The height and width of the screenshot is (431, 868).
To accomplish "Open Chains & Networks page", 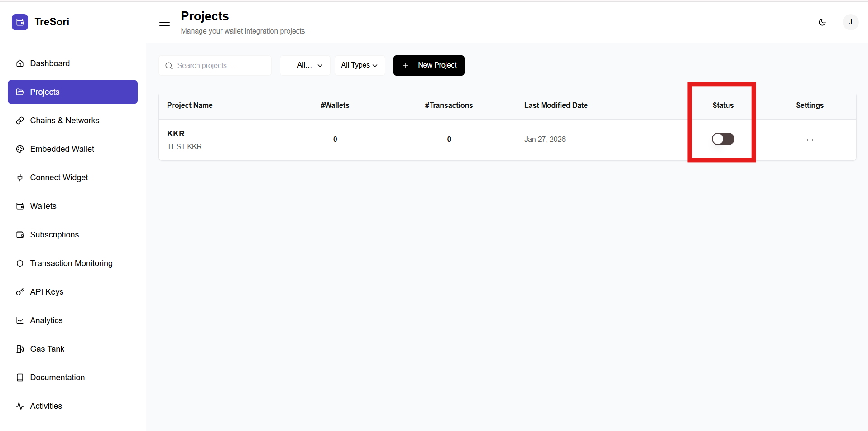I will [x=64, y=121].
